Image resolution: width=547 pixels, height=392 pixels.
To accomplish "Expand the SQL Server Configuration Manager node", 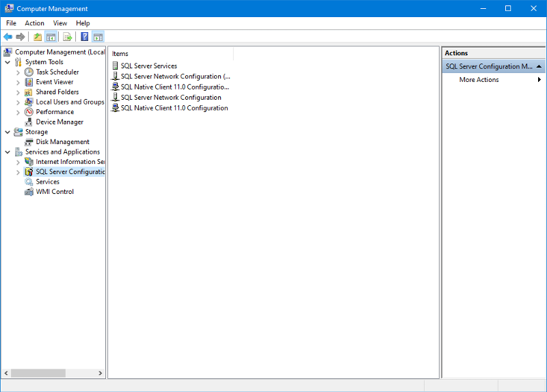I will 18,172.
